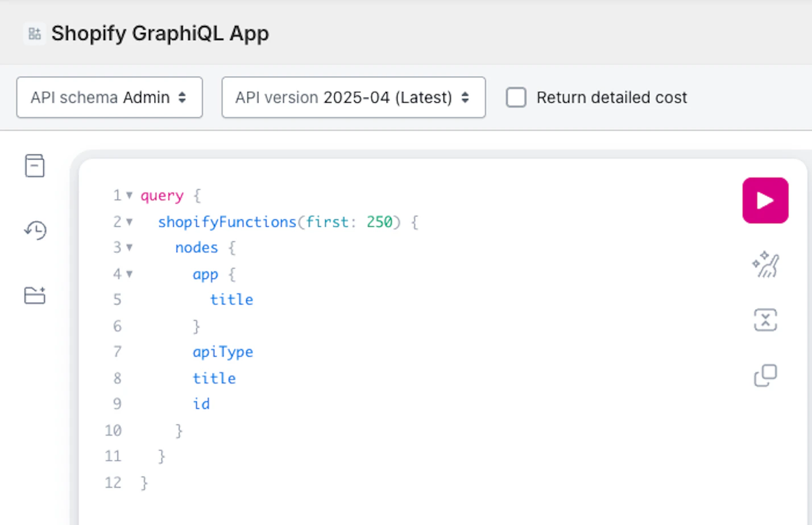Click the 'title' field on line 5
Viewport: 812px width, 525px height.
coord(231,299)
